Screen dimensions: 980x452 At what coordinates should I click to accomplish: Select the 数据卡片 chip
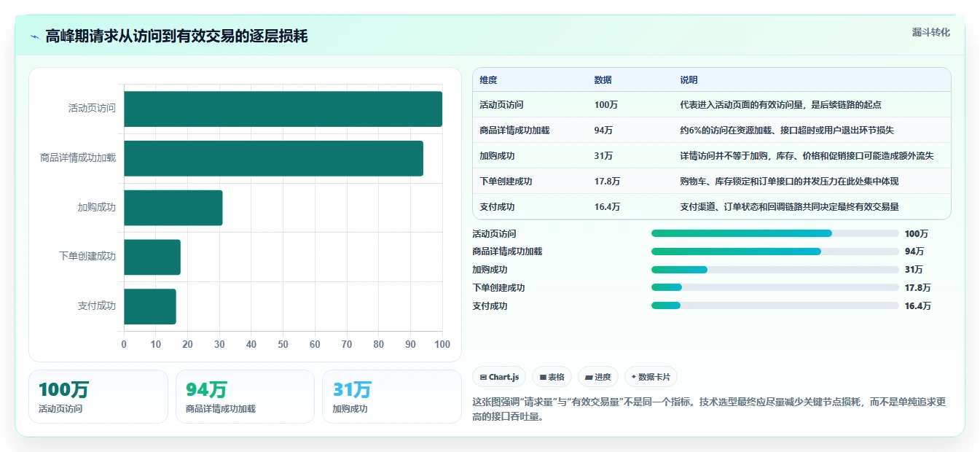pos(651,377)
